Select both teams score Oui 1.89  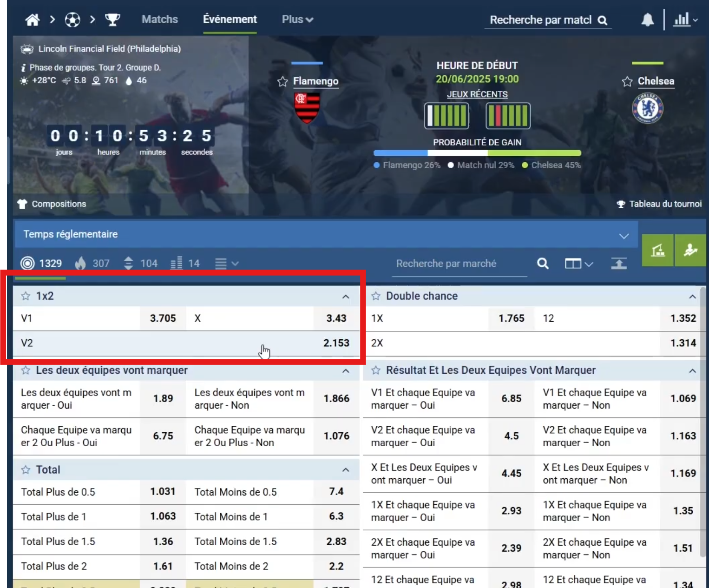point(163,399)
